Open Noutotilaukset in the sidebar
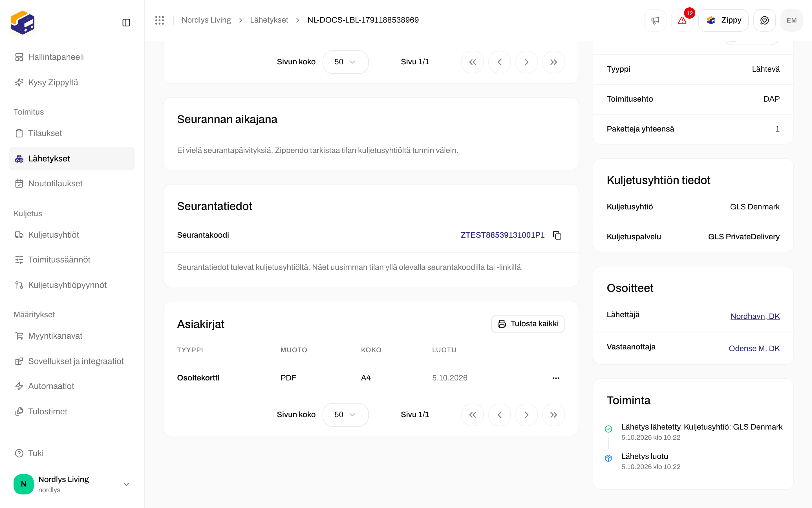The height and width of the screenshot is (508, 812). coord(72,183)
